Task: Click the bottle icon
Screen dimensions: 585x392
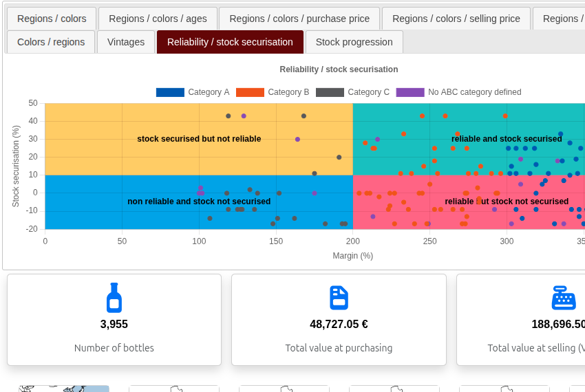Action: tap(114, 298)
